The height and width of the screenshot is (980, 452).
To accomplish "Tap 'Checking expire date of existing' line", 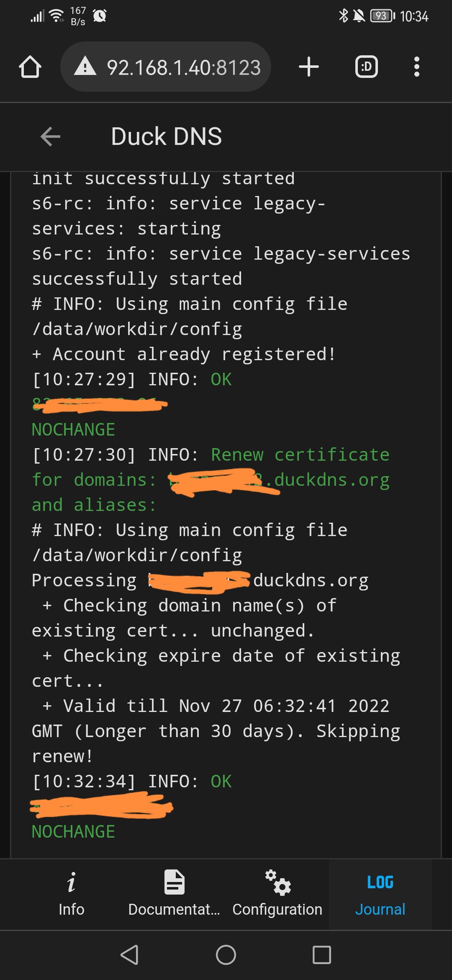I will (221, 656).
